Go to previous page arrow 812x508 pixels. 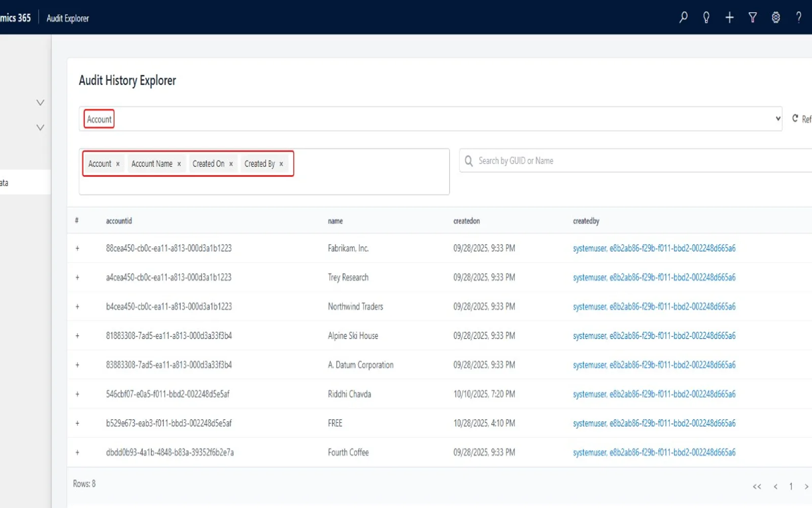(775, 487)
